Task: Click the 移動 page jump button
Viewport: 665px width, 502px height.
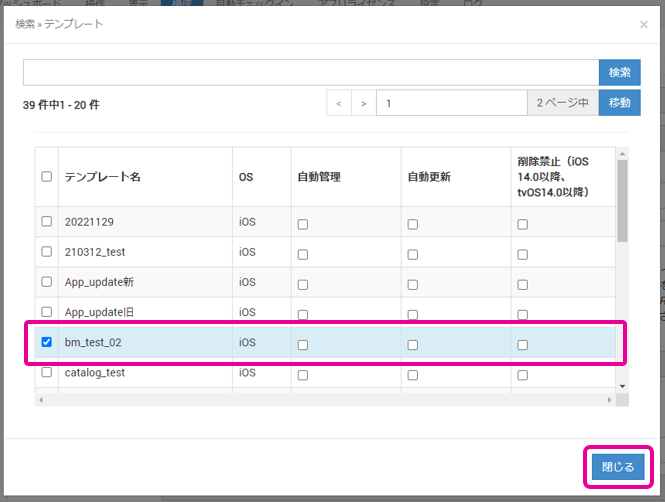Action: coord(619,103)
